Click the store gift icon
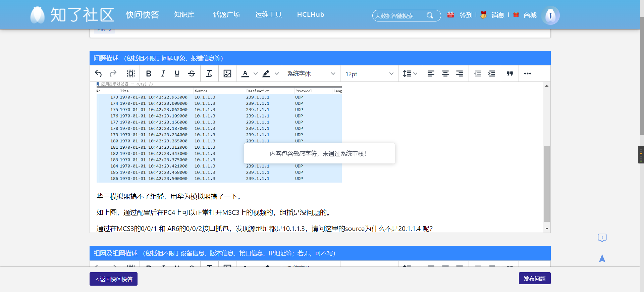The height and width of the screenshot is (292, 644). tap(516, 15)
